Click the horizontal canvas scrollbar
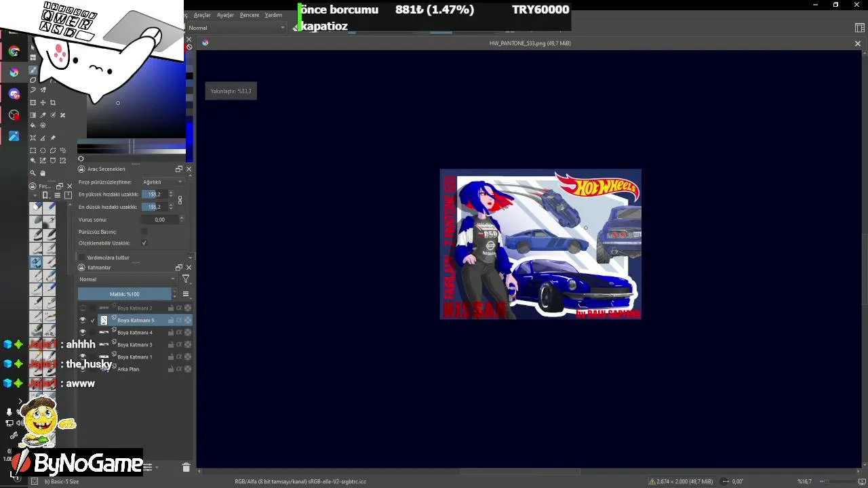This screenshot has height=488, width=868. click(x=520, y=472)
